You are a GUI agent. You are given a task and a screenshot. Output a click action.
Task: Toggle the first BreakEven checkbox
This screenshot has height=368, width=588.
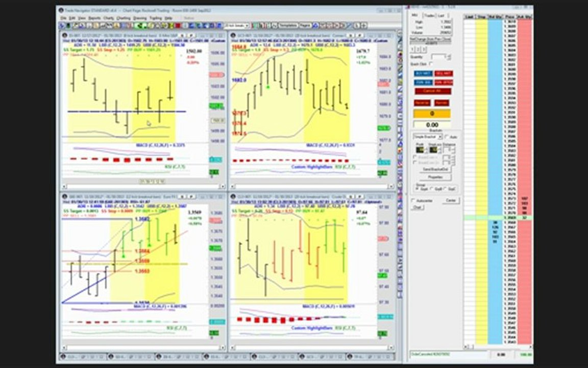[x=414, y=157]
